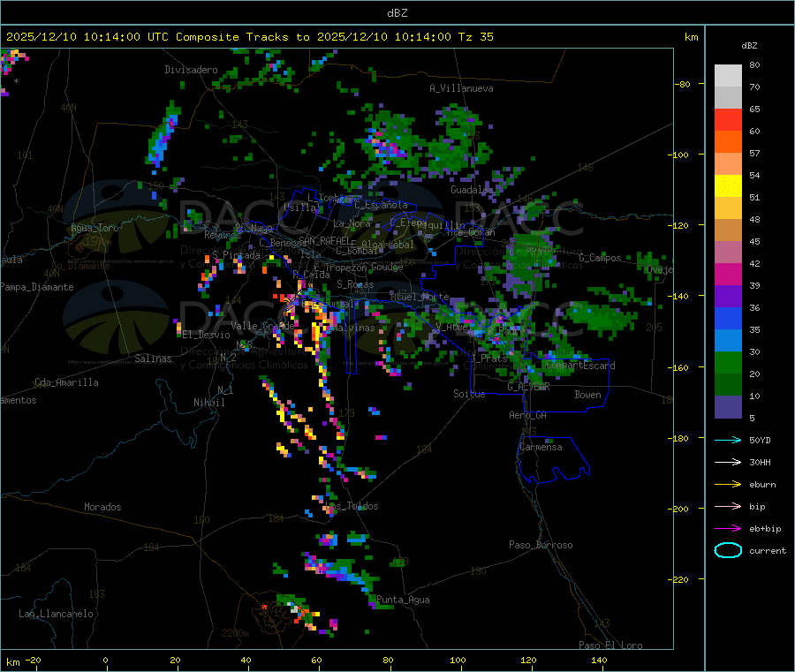Click the white 30HM arrow legend icon
This screenshot has width=795, height=672.
728,462
